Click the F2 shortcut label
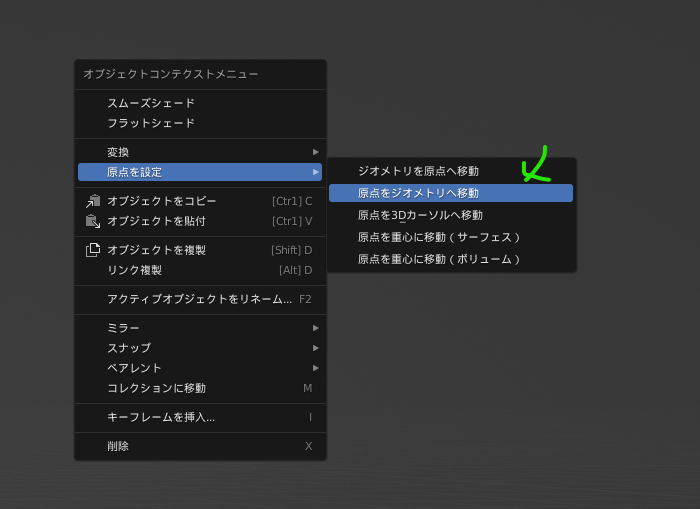Viewport: 700px width, 509px height. (305, 299)
